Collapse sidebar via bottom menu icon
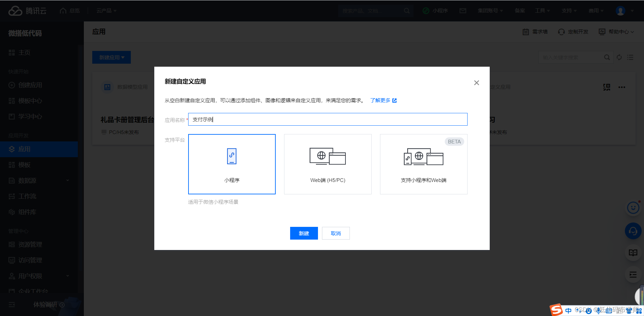 point(12,305)
